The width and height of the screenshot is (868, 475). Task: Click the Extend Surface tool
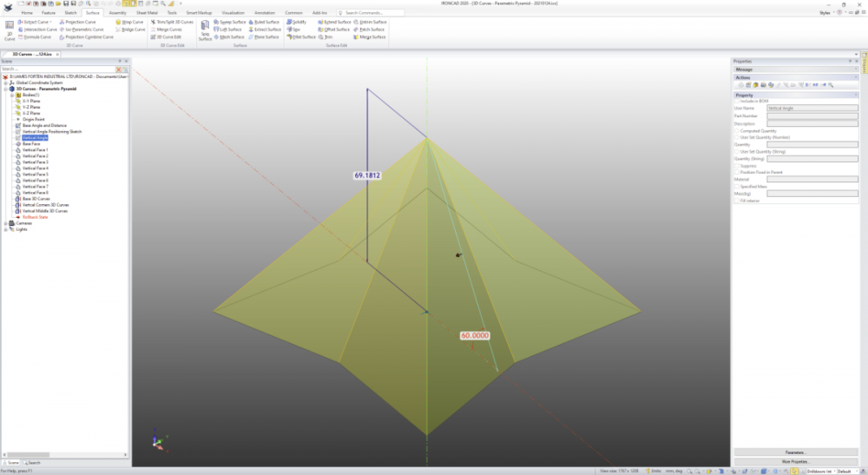point(334,23)
